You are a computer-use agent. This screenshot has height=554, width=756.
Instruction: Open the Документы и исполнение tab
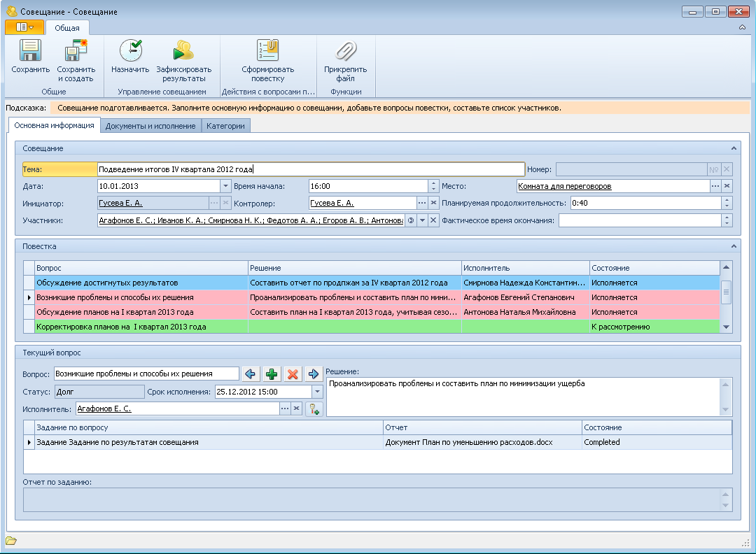point(150,126)
